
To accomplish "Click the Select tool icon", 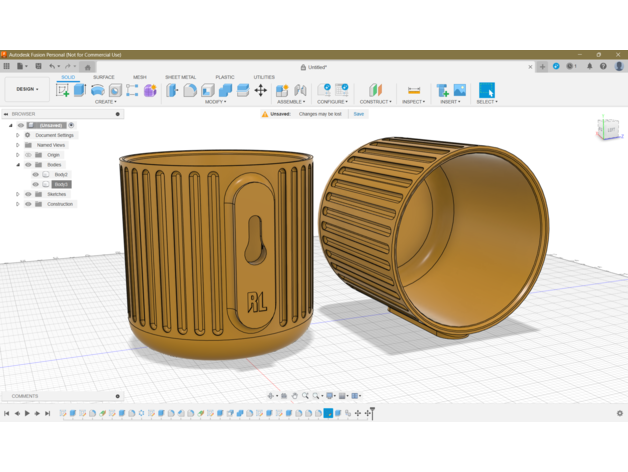I will tap(487, 90).
